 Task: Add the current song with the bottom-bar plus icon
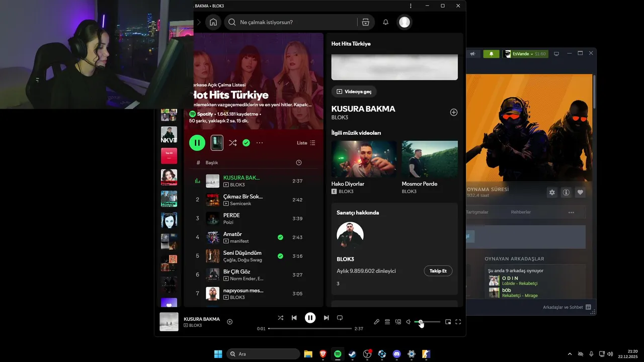pyautogui.click(x=230, y=322)
